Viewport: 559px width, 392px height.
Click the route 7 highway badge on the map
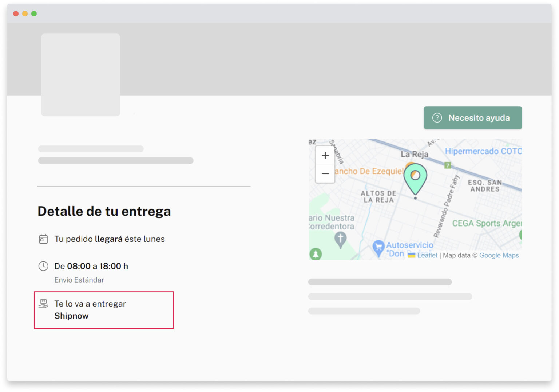click(448, 164)
